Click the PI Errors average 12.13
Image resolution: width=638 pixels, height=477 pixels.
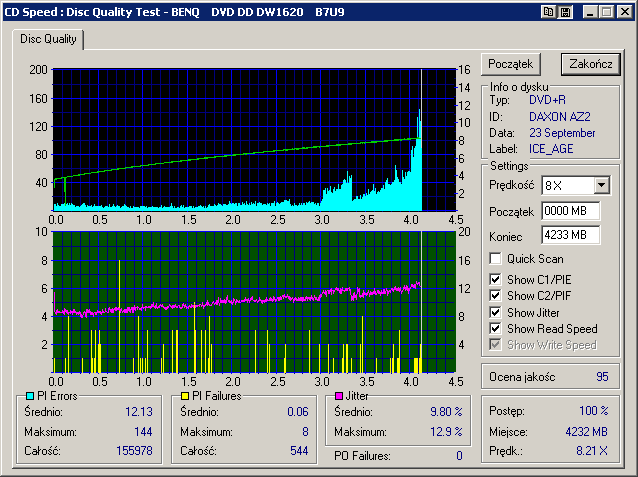click(139, 412)
